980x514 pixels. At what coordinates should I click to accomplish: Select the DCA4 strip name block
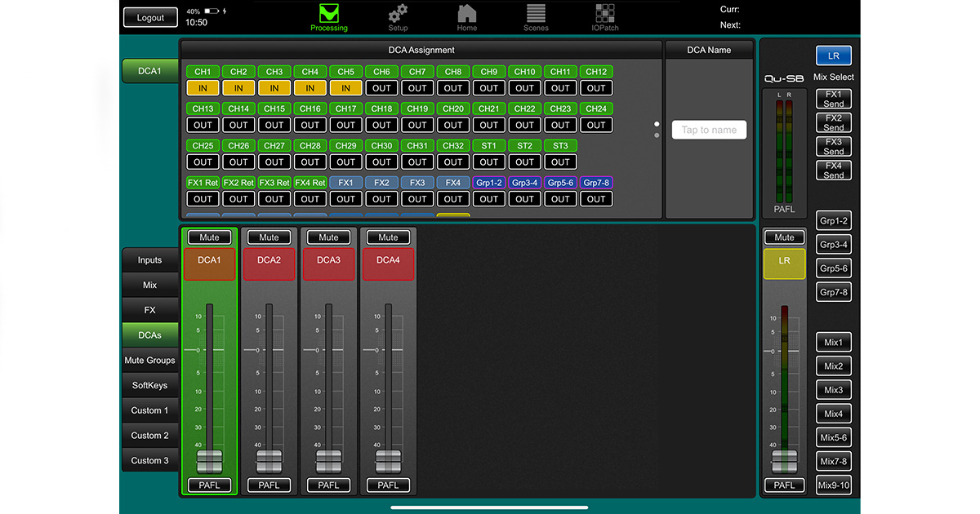[x=388, y=264]
